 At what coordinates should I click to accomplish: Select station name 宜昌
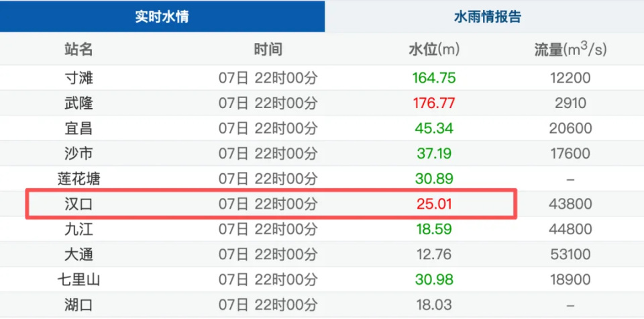tap(78, 128)
